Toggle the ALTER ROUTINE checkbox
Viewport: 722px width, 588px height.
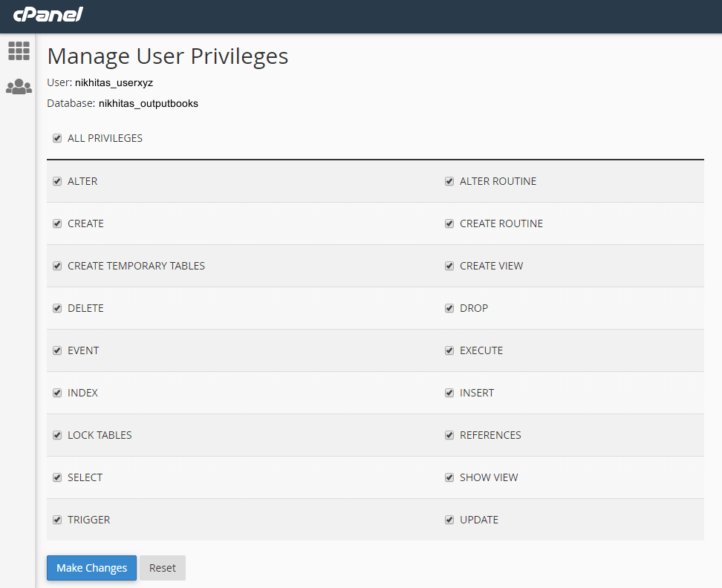(449, 181)
